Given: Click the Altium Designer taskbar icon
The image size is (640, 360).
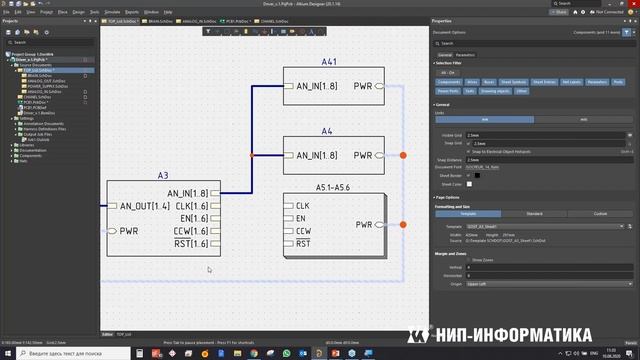Looking at the screenshot, I should [x=319, y=353].
